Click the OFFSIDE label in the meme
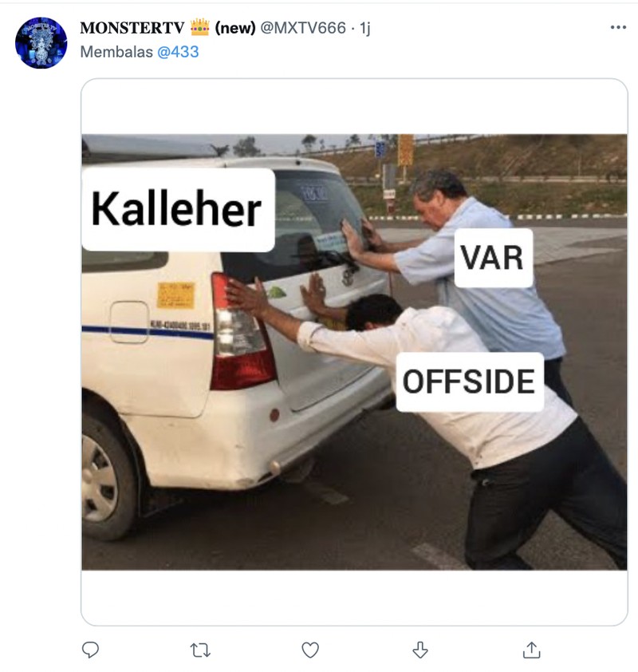This screenshot has height=672, width=638. pos(470,381)
